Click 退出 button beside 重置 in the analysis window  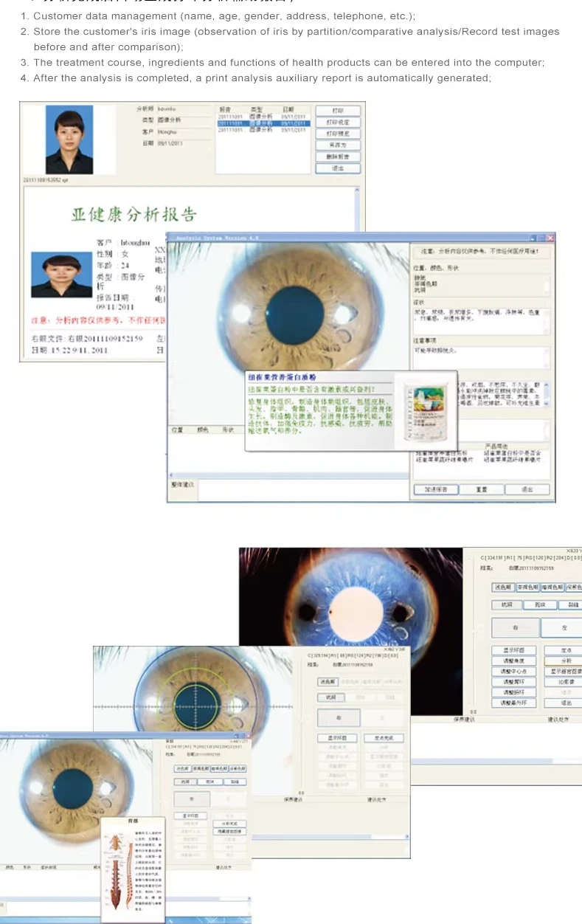[x=527, y=489]
